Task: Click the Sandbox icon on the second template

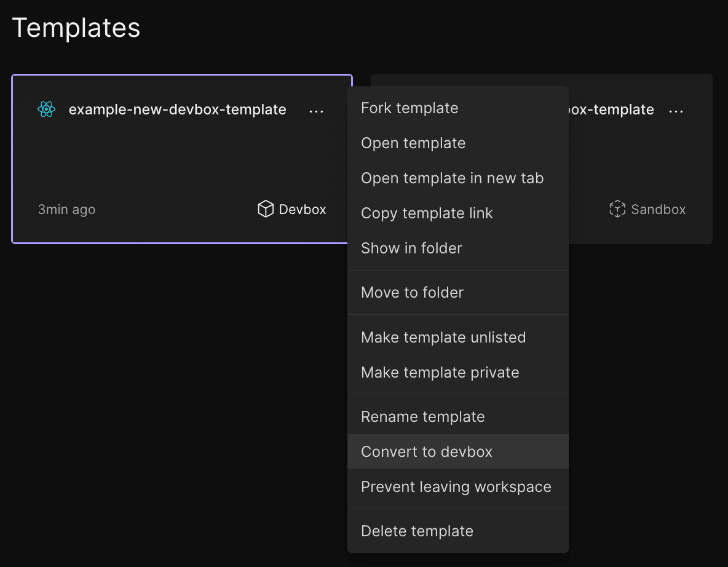Action: point(617,209)
